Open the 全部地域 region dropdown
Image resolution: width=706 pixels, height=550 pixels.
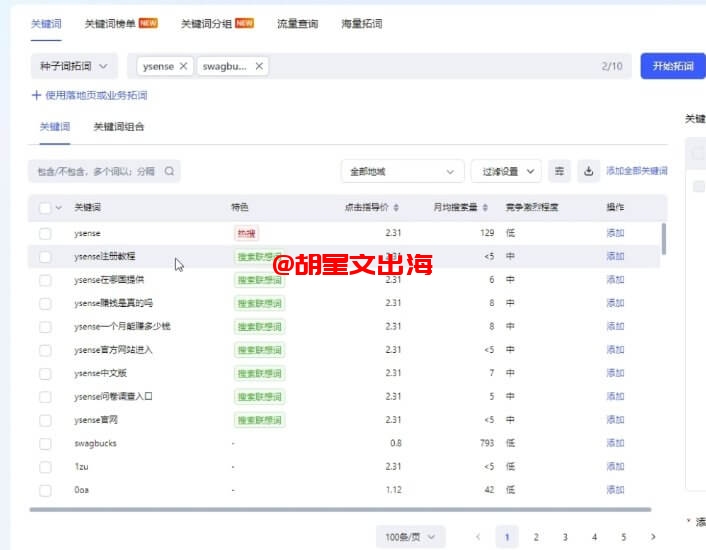402,171
